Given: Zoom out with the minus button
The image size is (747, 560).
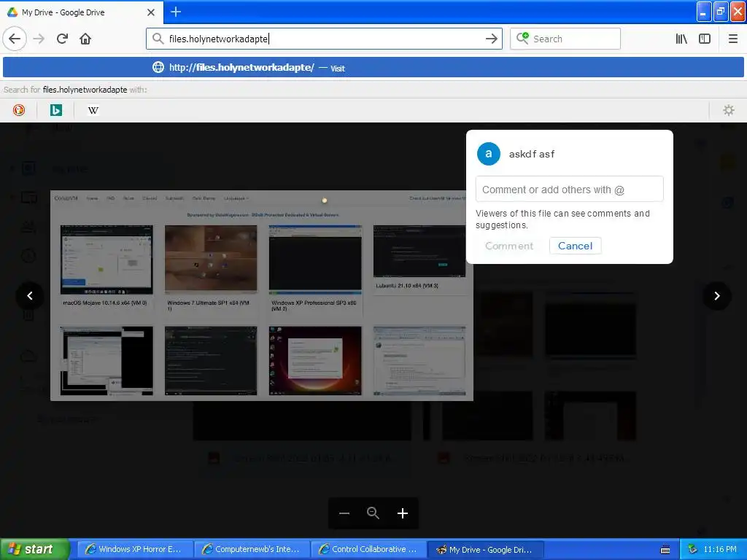Looking at the screenshot, I should (344, 513).
